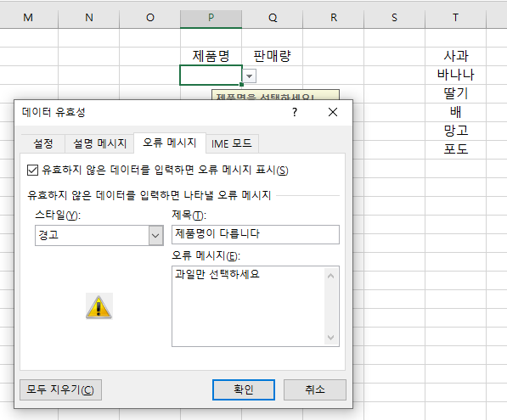Click the help question mark in dialog
507x420 pixels.
tap(295, 113)
